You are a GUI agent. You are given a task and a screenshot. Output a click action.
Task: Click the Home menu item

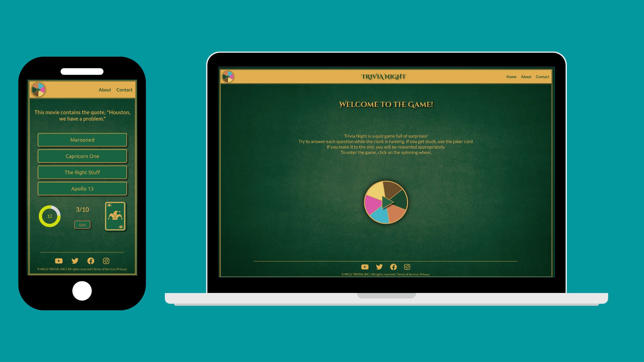click(x=511, y=76)
